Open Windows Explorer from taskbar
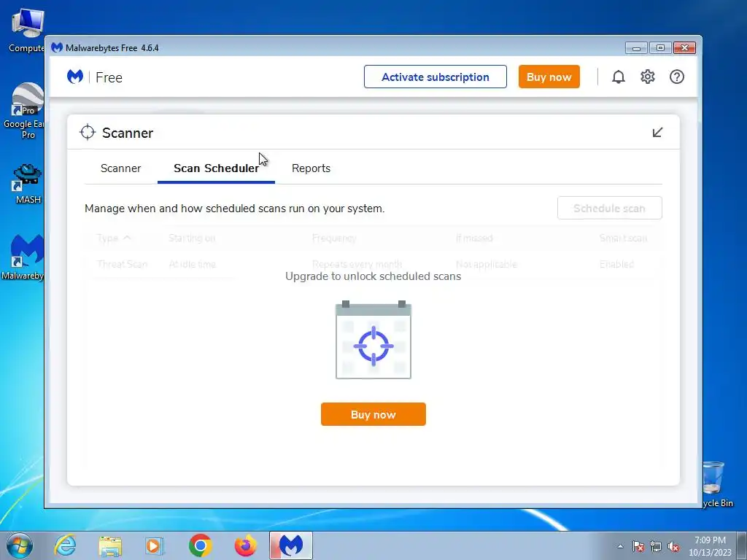The image size is (747, 560). [110, 545]
